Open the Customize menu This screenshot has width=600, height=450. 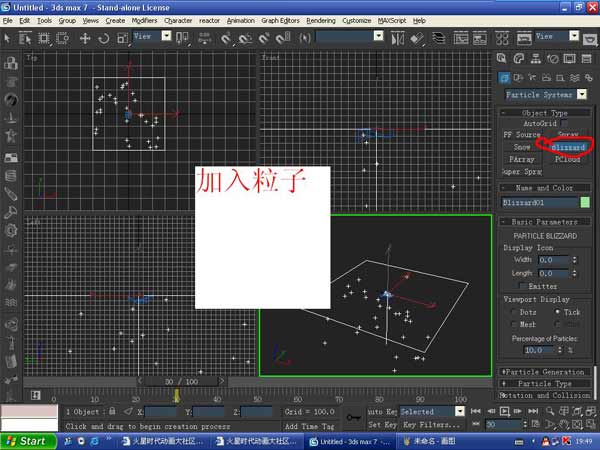[x=357, y=21]
